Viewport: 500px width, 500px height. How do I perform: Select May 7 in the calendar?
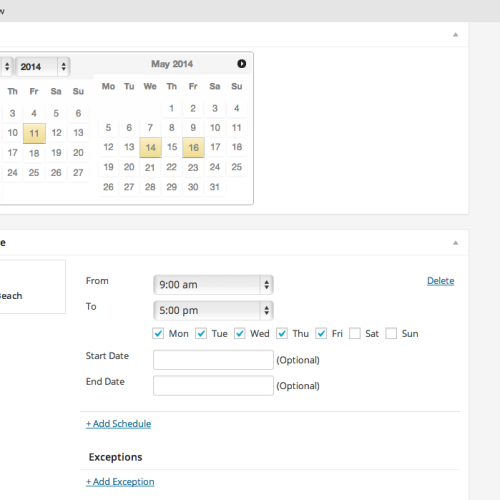[x=150, y=127]
